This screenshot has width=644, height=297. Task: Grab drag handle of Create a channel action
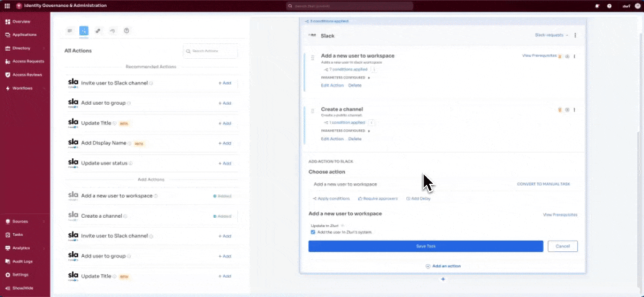point(313,111)
